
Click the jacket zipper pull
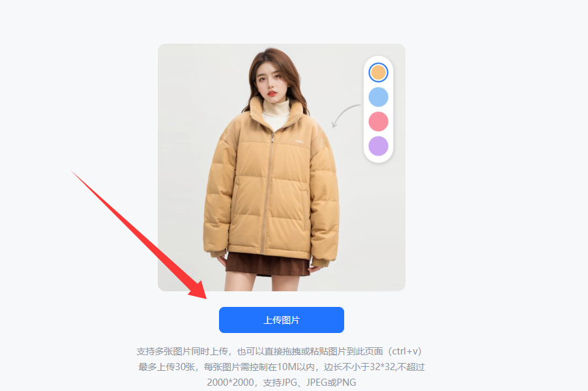pyautogui.click(x=272, y=139)
